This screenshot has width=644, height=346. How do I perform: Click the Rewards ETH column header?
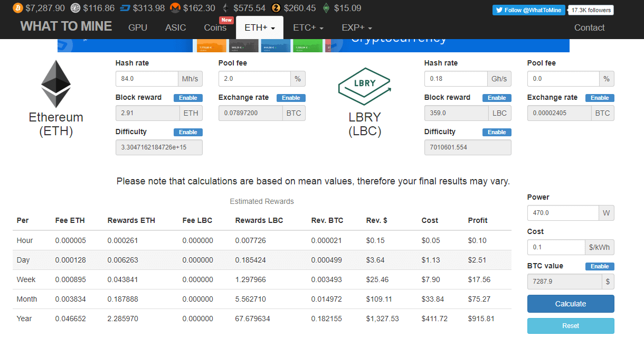click(x=131, y=220)
